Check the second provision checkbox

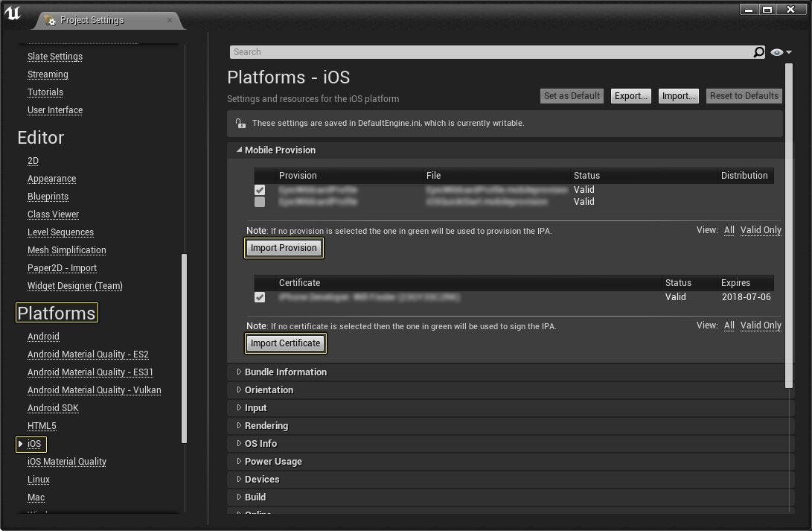coord(260,202)
